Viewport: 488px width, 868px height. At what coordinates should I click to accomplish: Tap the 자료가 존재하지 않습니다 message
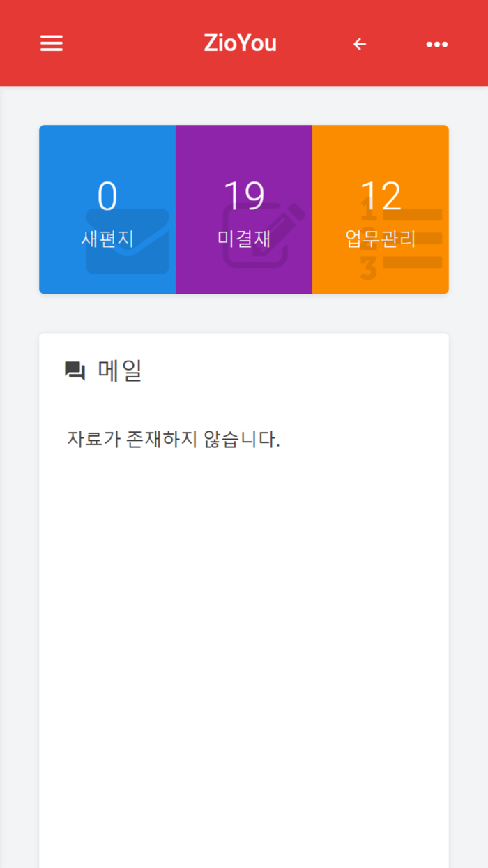176,437
